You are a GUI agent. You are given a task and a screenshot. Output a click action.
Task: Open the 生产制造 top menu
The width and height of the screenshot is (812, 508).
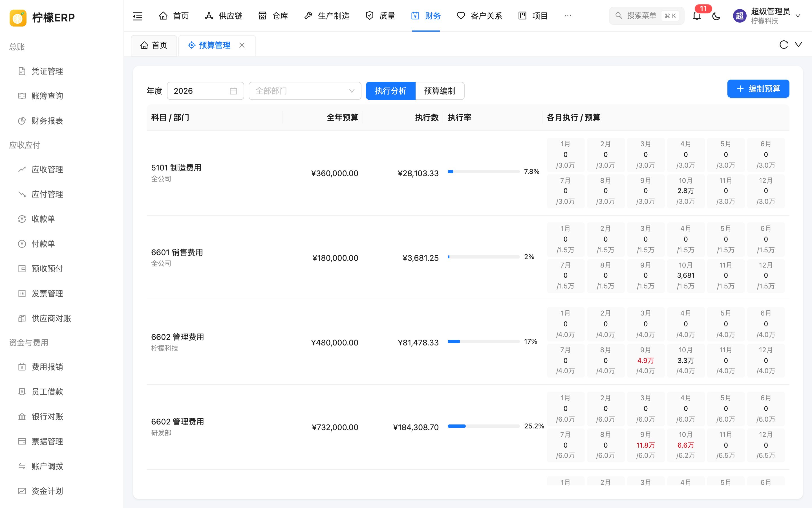tap(327, 16)
